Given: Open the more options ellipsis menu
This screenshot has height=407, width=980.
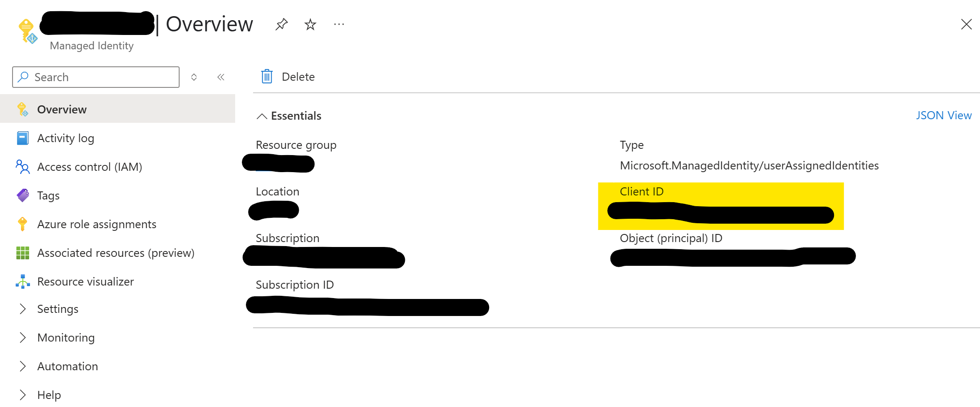Looking at the screenshot, I should pos(339,24).
